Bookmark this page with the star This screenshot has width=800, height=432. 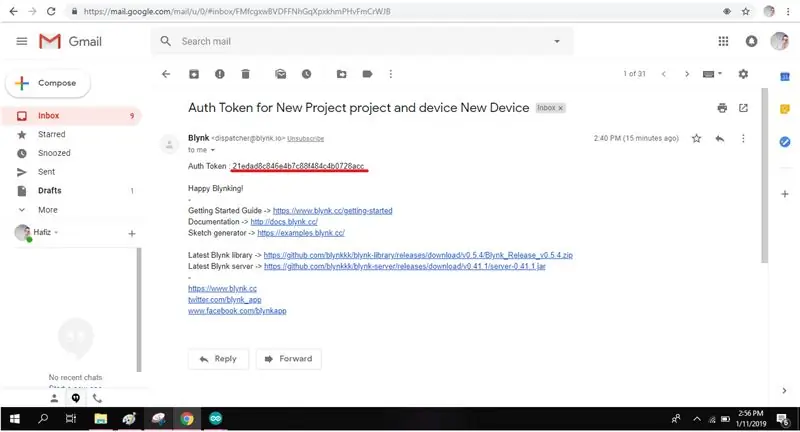tap(745, 11)
